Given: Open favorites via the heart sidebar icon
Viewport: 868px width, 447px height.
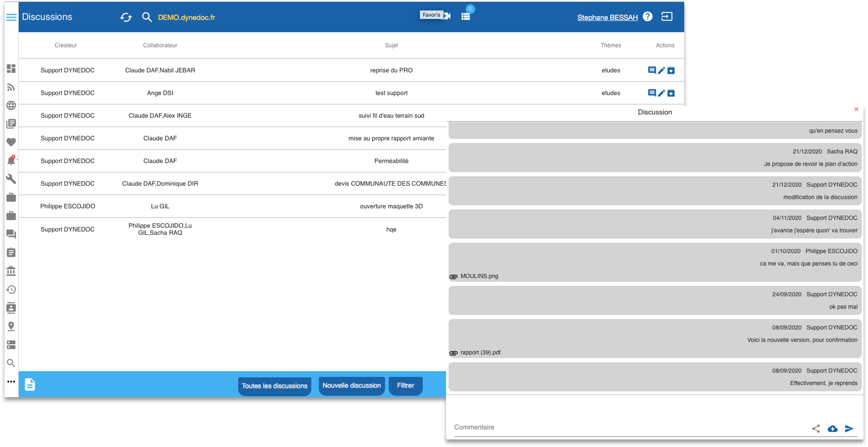Looking at the screenshot, I should coord(11,142).
